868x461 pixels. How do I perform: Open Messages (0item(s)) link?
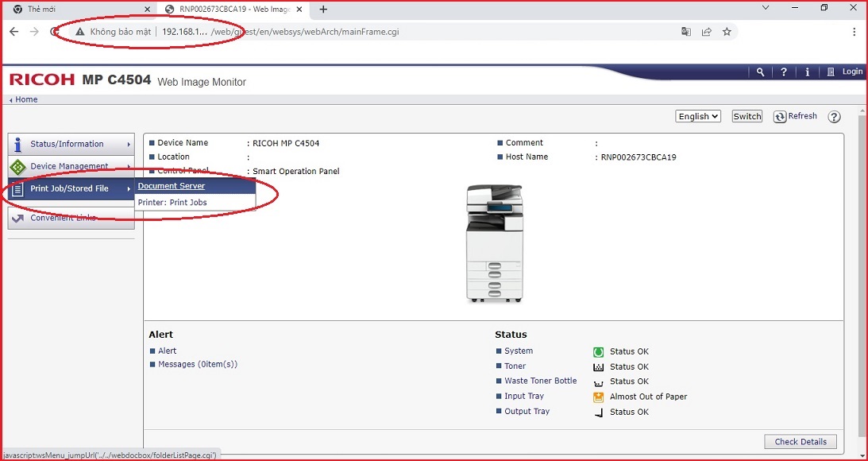pos(198,365)
